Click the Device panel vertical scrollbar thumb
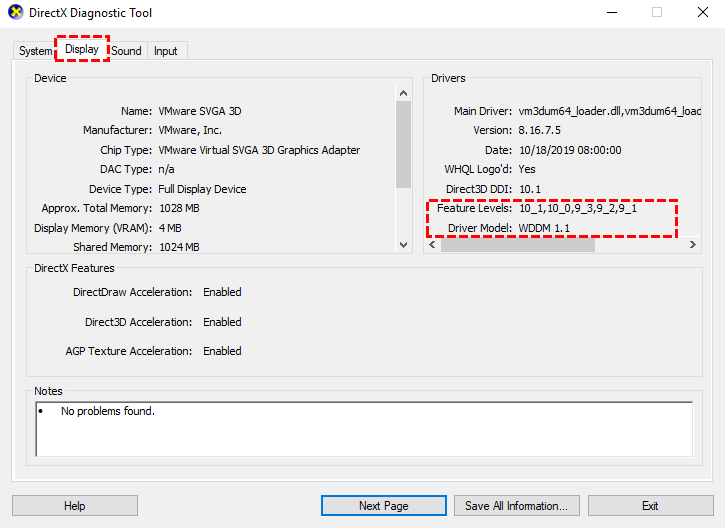 [403, 144]
